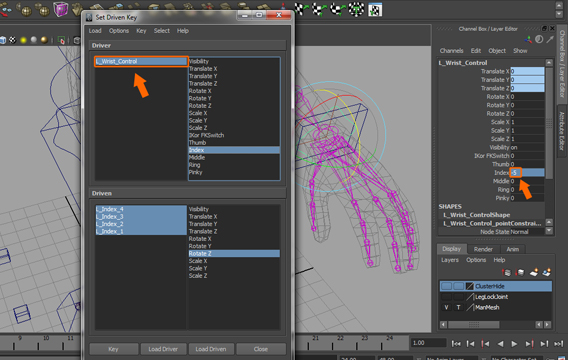The width and height of the screenshot is (568, 360).
Task: Create layer from selected objects icon
Action: point(547,272)
